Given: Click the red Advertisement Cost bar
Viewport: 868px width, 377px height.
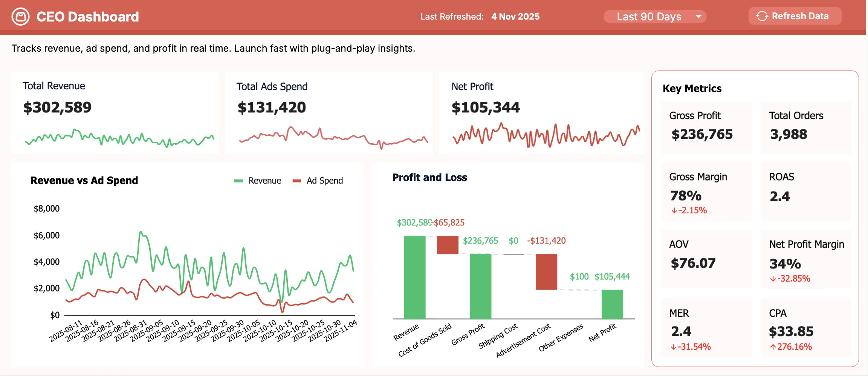Looking at the screenshot, I should [x=546, y=272].
